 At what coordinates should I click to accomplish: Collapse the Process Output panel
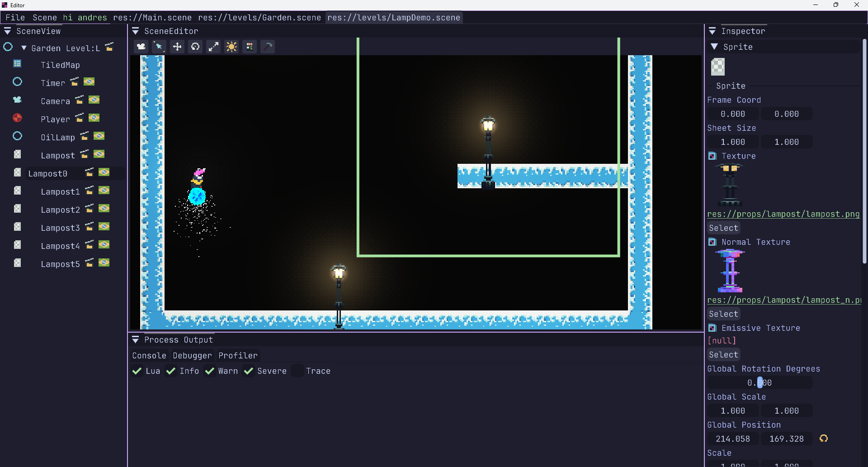coord(135,340)
